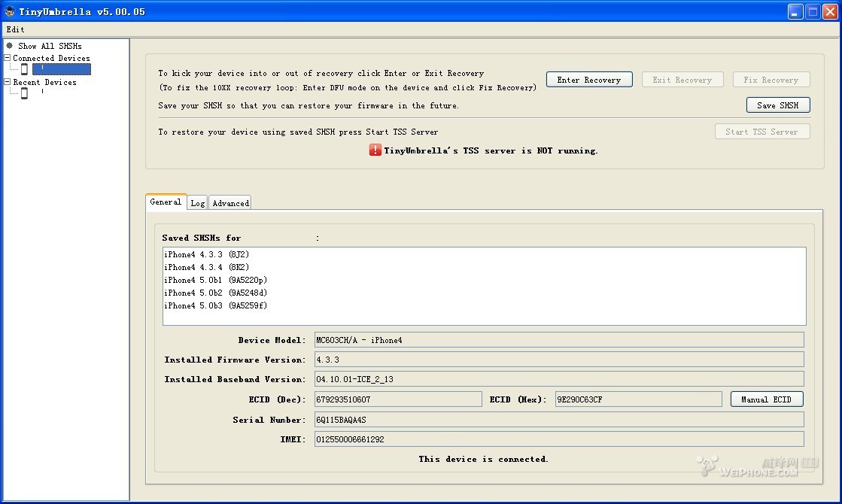
Task: Click the Installed Baseband Version field
Action: pos(559,379)
